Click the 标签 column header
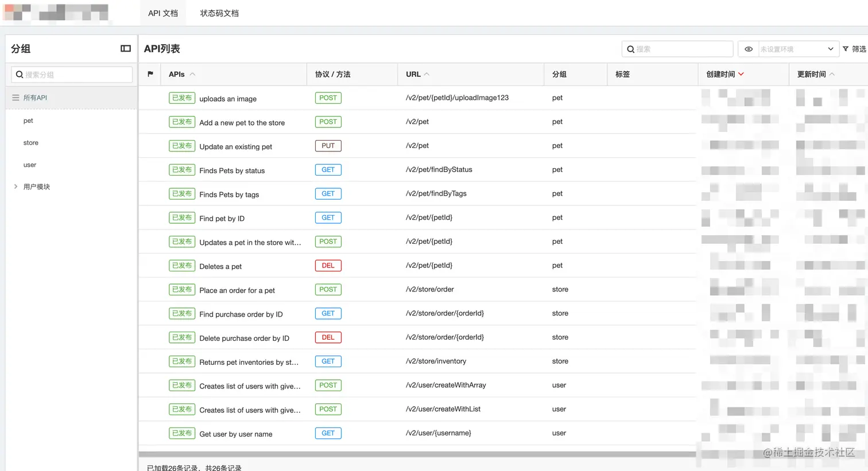Screen dimensions: 868x471 (x=622, y=74)
